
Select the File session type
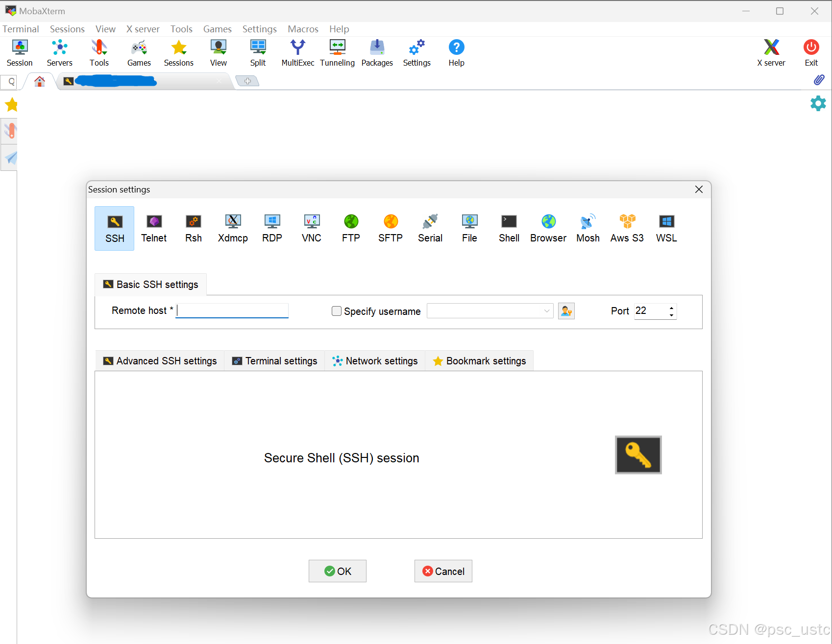(469, 228)
